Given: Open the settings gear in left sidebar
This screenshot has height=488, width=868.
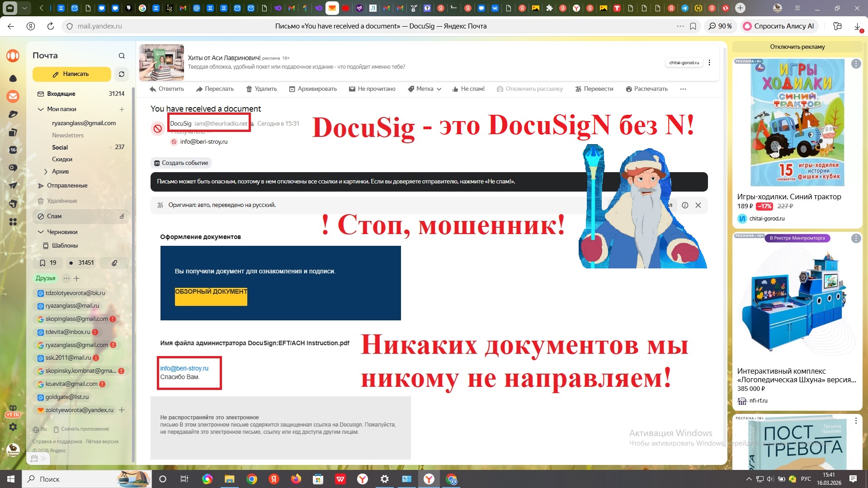Looking at the screenshot, I should pos(13,427).
